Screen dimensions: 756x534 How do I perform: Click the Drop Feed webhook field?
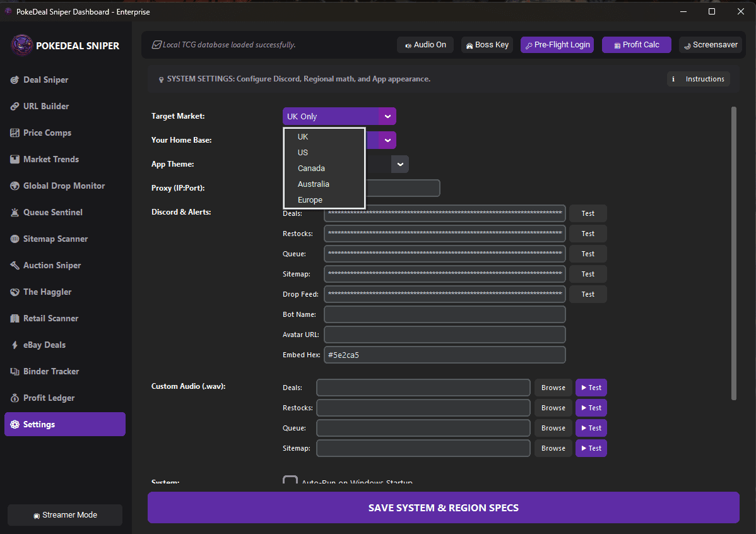tap(444, 294)
